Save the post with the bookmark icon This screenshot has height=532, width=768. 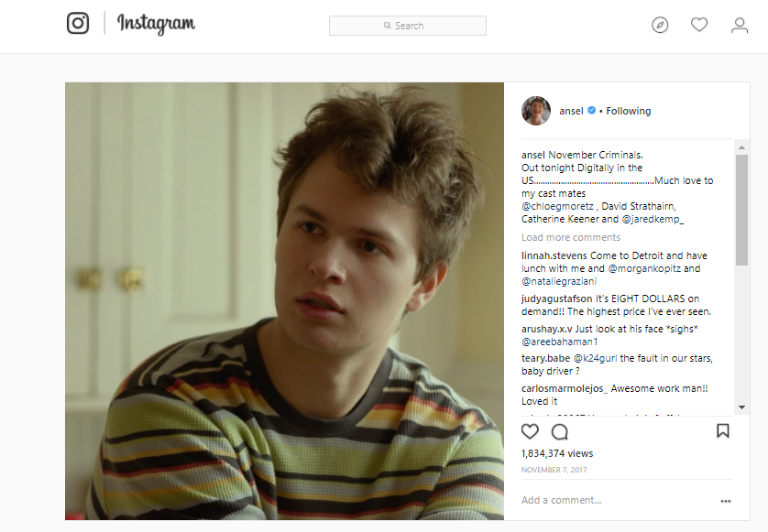(723, 430)
